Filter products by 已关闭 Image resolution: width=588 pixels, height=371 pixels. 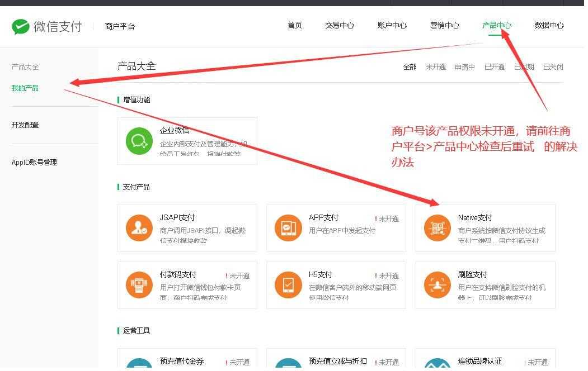(x=553, y=67)
